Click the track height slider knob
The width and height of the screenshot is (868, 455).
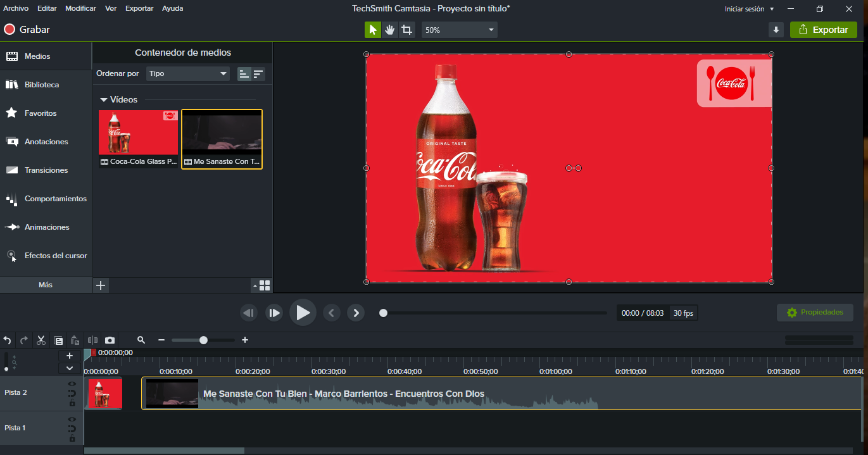click(6, 369)
